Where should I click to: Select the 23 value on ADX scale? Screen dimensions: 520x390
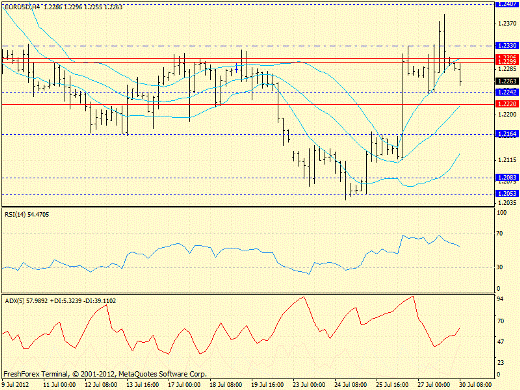(500, 363)
